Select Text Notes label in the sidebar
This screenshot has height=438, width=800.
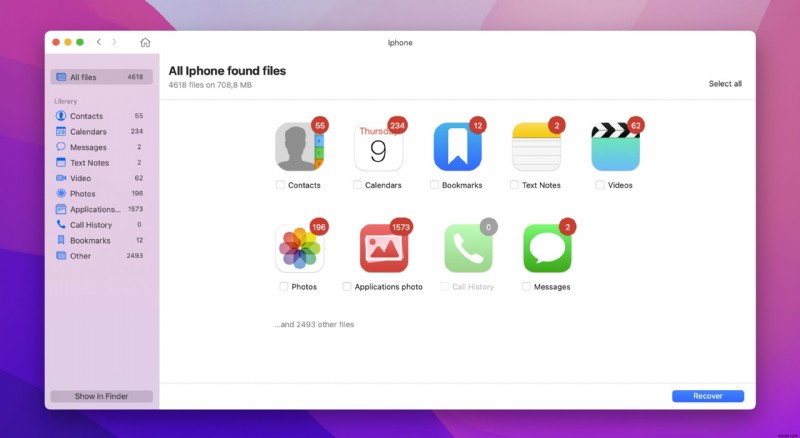(89, 163)
